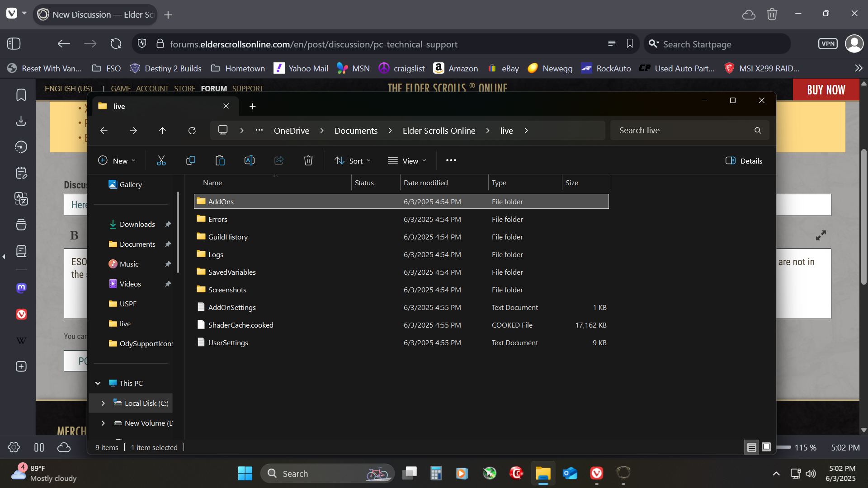Image resolution: width=868 pixels, height=488 pixels.
Task: Open Vivaldi settings gear in status bar
Action: point(14,447)
